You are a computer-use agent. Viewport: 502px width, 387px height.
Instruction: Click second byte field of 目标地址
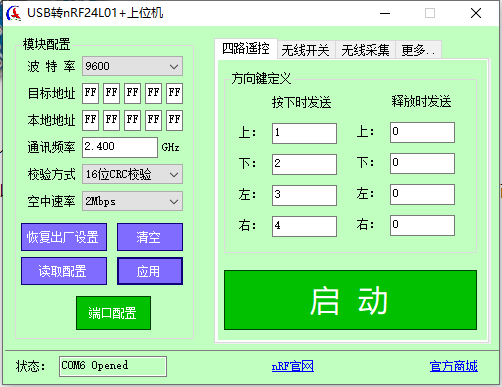111,93
